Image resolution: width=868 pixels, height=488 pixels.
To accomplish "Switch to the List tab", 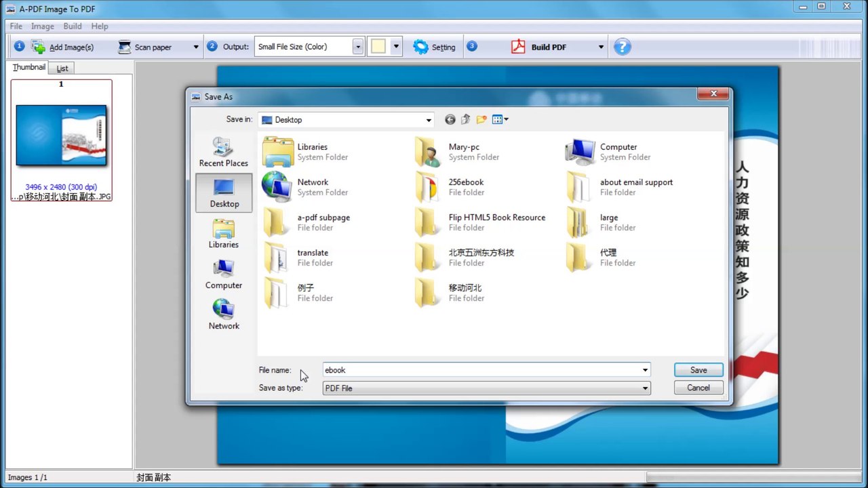I will (x=62, y=68).
